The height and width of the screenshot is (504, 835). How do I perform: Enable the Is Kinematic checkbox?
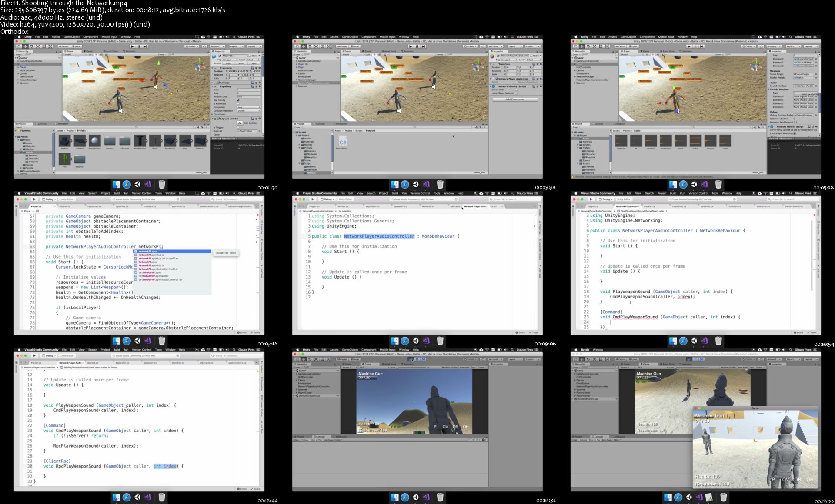(238, 104)
